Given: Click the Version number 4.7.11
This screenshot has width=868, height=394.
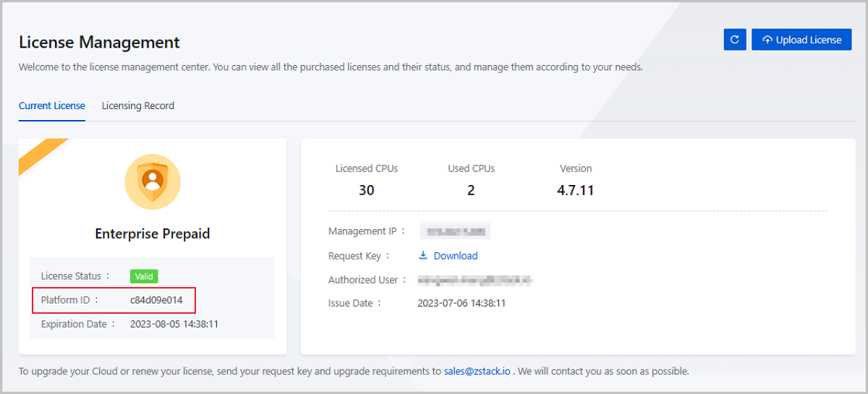Looking at the screenshot, I should pos(575,191).
